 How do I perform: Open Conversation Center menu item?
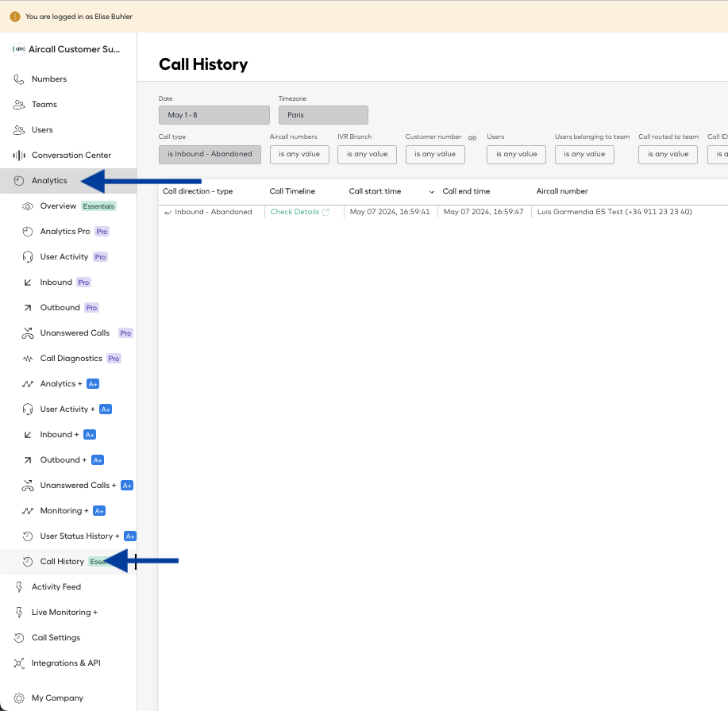[x=68, y=156]
